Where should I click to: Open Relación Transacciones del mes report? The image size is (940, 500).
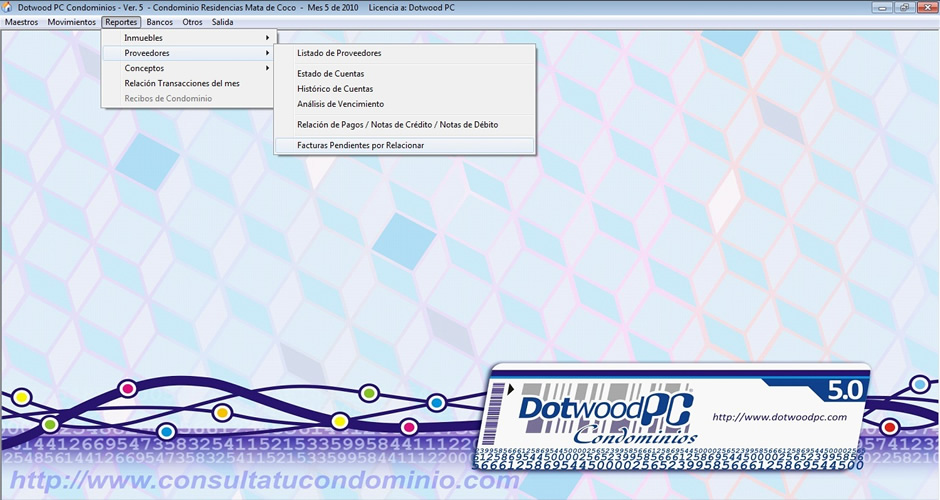189,83
